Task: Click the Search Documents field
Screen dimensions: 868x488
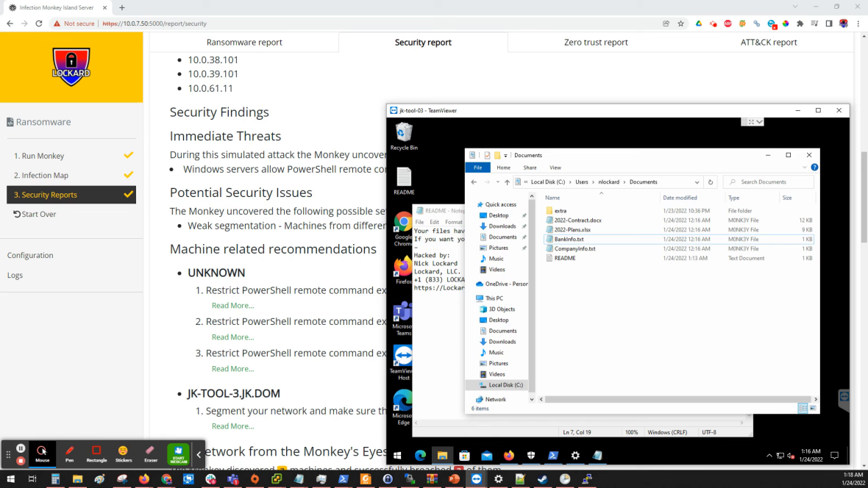Action: (769, 182)
